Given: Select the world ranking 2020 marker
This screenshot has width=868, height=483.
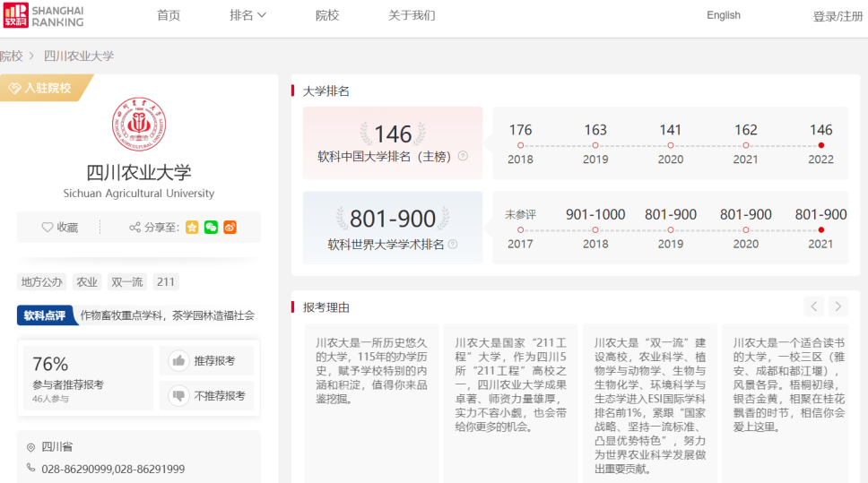Looking at the screenshot, I should pyautogui.click(x=746, y=229).
